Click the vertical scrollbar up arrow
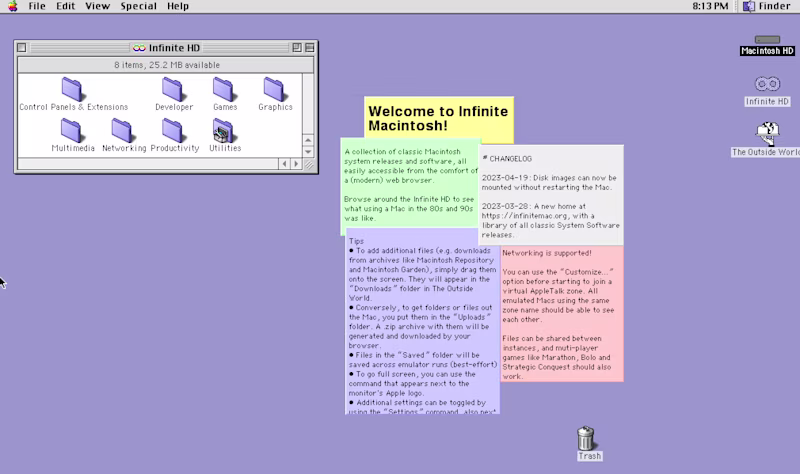Viewport: 800px width, 474px height. 308,140
